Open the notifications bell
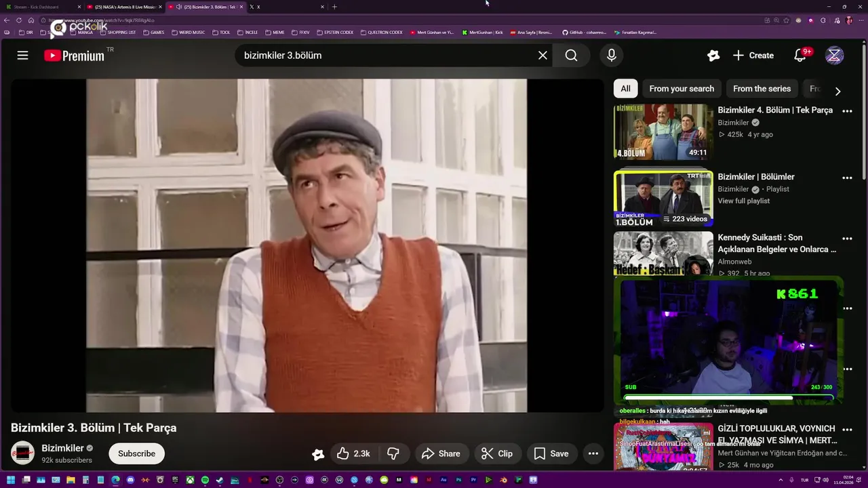The width and height of the screenshot is (868, 488). coord(800,56)
